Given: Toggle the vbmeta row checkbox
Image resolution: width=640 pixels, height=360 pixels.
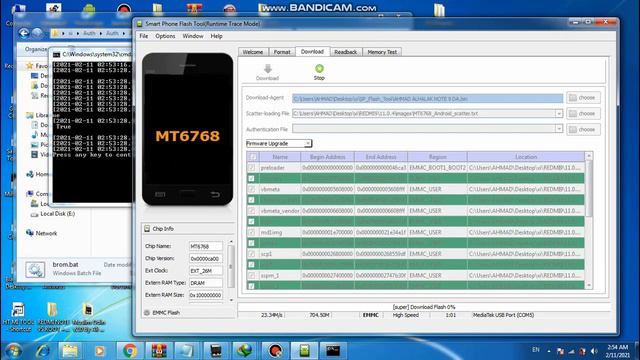Looking at the screenshot, I should tap(251, 189).
